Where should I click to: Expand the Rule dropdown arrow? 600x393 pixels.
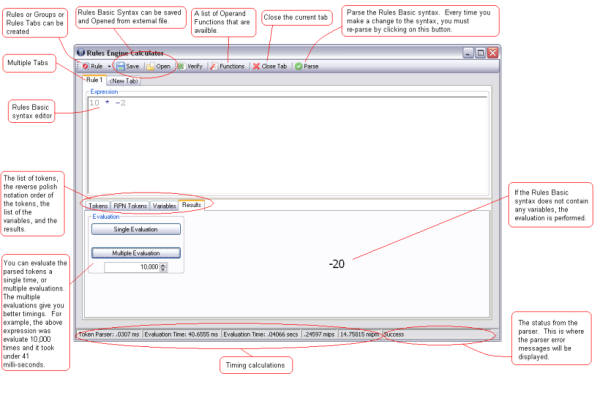click(x=109, y=67)
